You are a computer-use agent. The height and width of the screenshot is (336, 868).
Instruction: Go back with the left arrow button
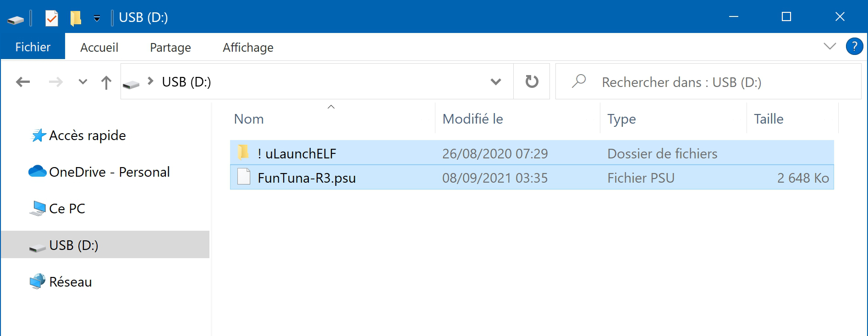[23, 82]
